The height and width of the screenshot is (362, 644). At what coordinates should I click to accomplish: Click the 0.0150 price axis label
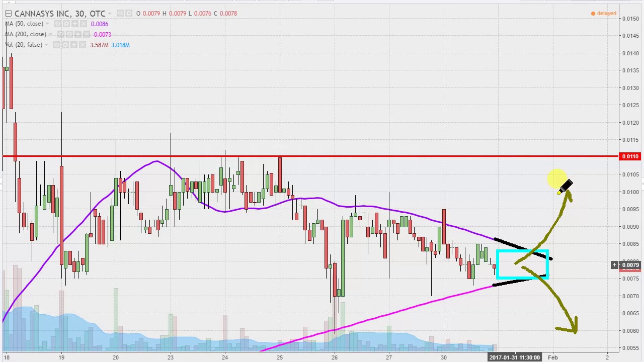click(x=630, y=19)
